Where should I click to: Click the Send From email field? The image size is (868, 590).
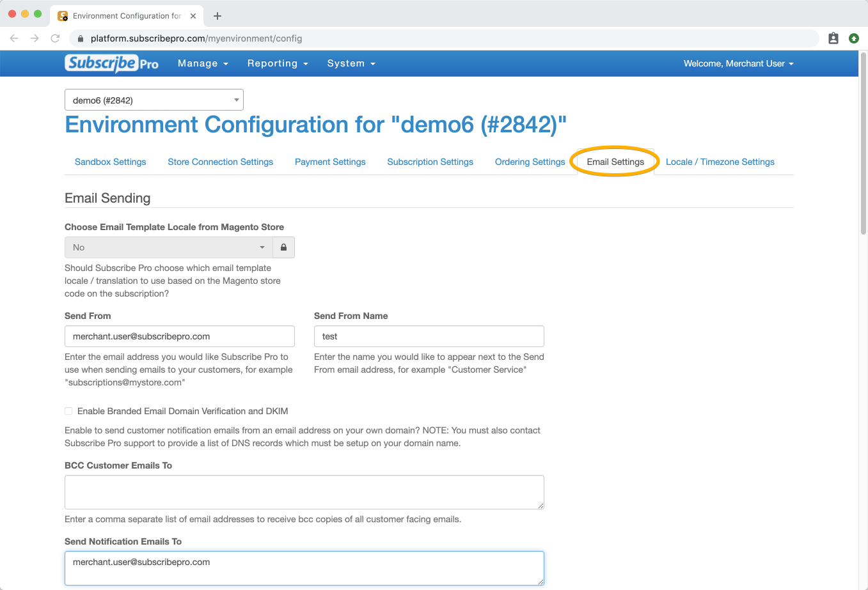[x=180, y=336]
